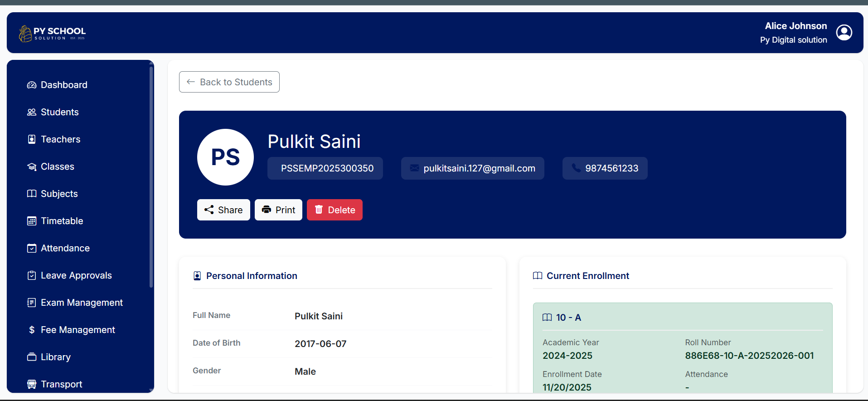Click the phone icon beside 9874561233
This screenshot has width=868, height=401.
(x=576, y=168)
